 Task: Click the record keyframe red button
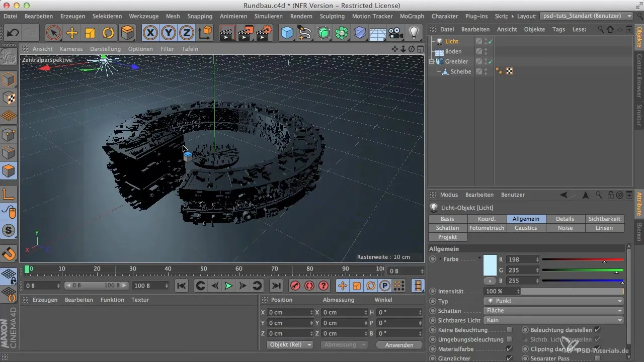click(x=295, y=286)
